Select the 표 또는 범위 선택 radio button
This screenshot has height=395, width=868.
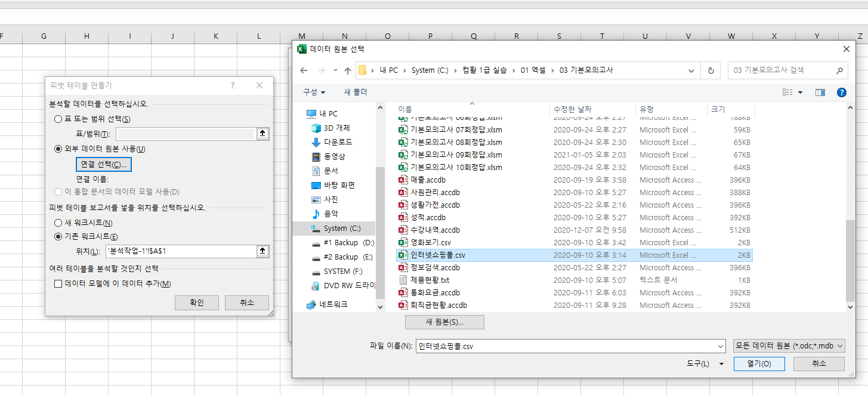tap(58, 119)
